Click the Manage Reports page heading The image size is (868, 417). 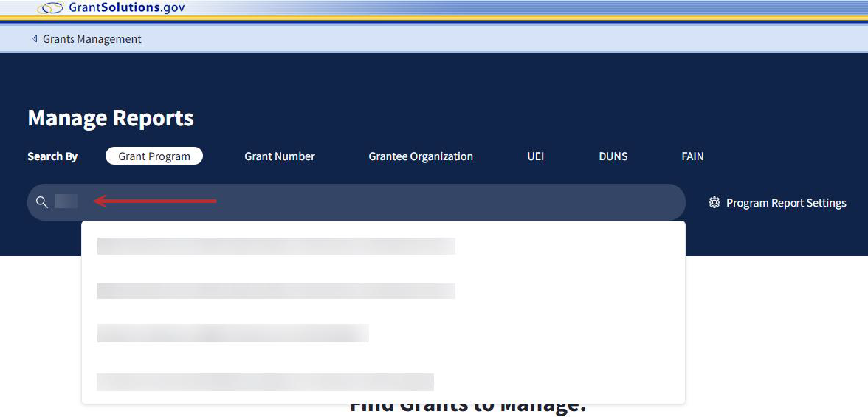(111, 118)
